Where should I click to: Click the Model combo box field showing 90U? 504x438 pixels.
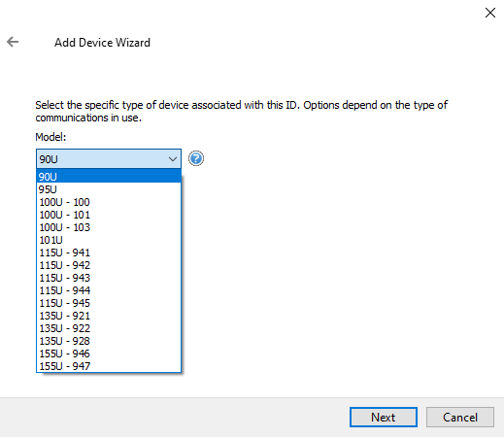(x=109, y=159)
